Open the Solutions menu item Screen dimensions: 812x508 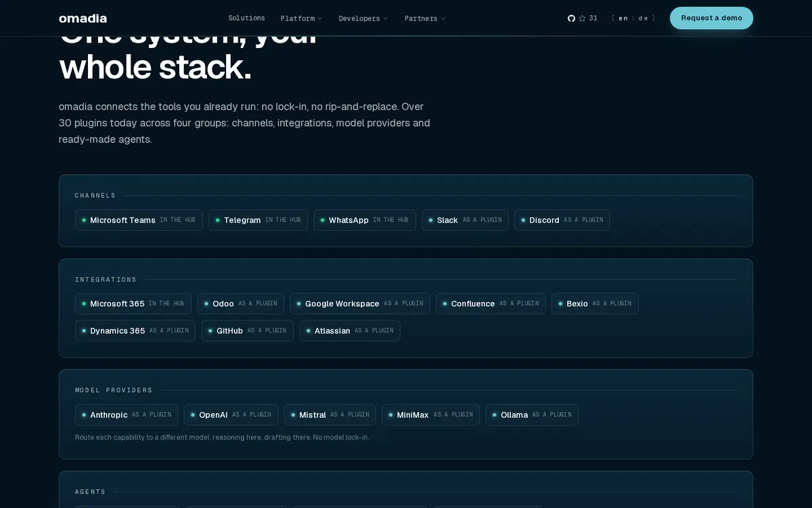pos(246,18)
